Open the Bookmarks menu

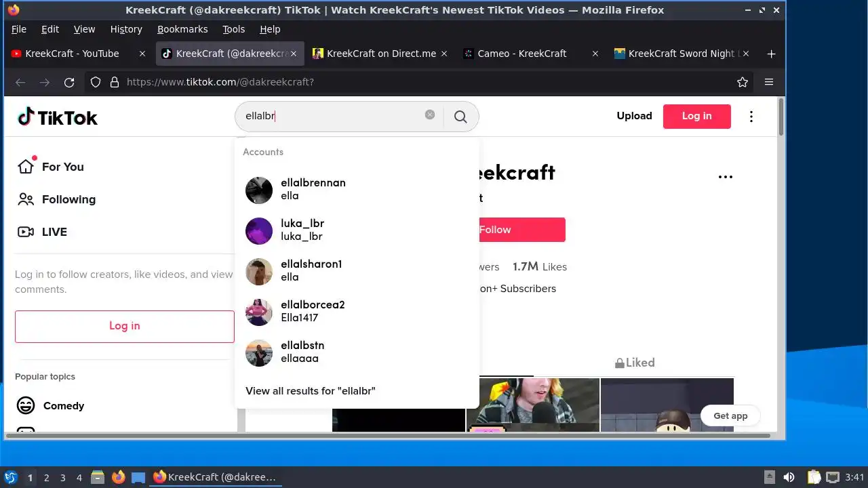click(182, 29)
